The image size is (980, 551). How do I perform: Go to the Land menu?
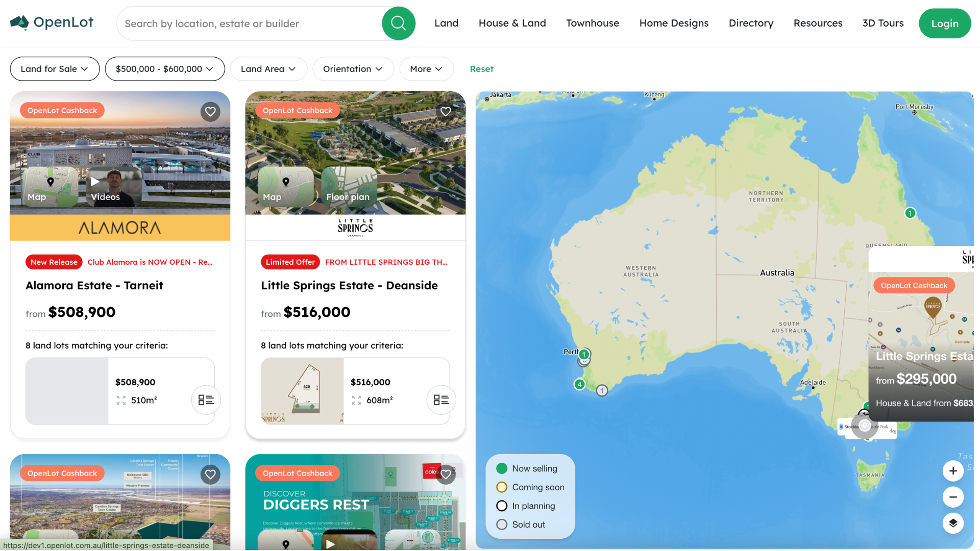click(446, 23)
